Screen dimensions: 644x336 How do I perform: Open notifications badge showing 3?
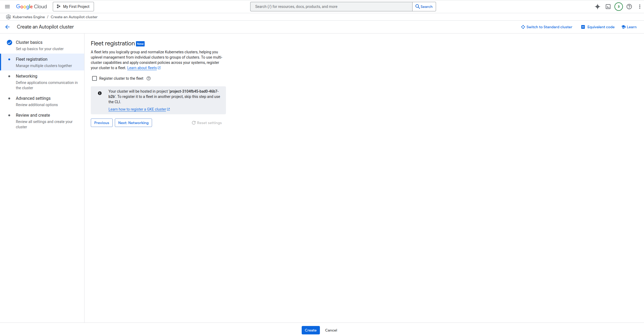pos(618,7)
